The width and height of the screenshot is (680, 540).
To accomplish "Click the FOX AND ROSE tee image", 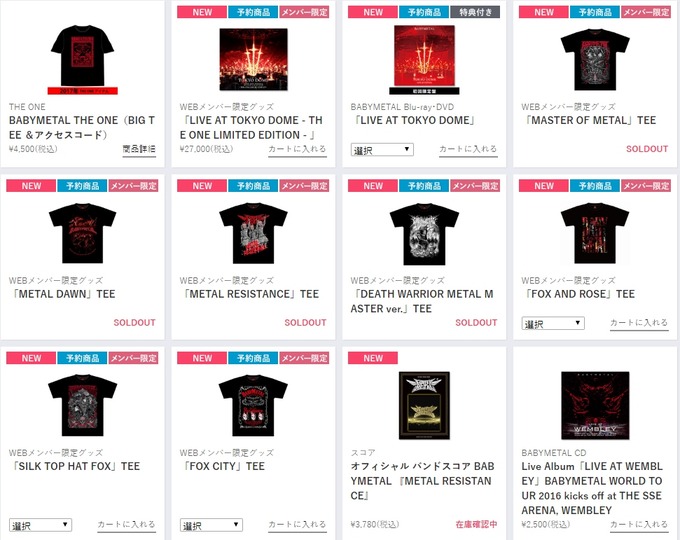I will tap(595, 233).
